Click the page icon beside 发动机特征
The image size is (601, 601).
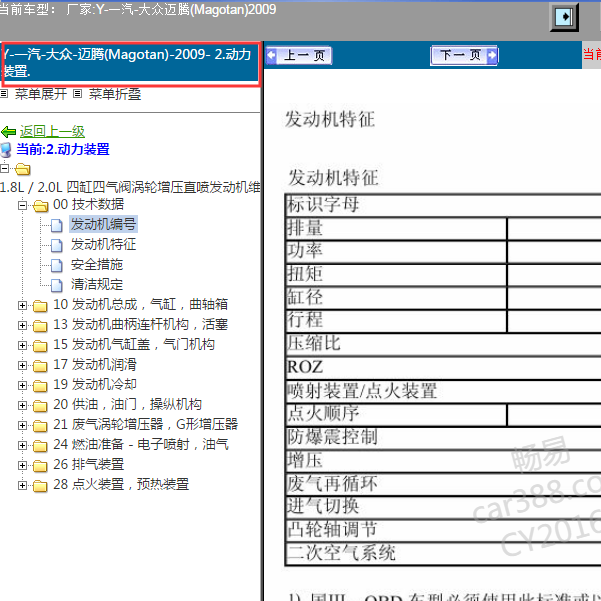(56, 245)
